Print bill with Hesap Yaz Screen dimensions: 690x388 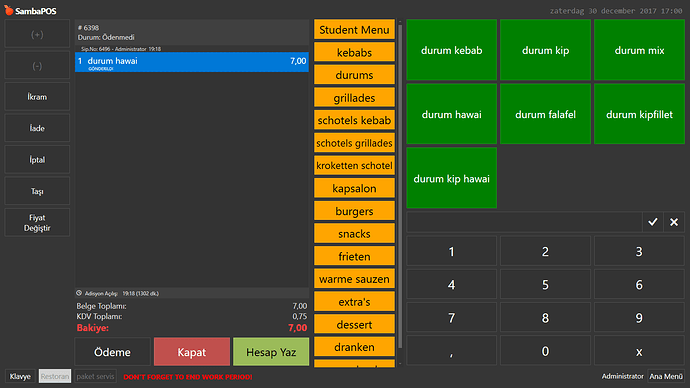pyautogui.click(x=271, y=352)
